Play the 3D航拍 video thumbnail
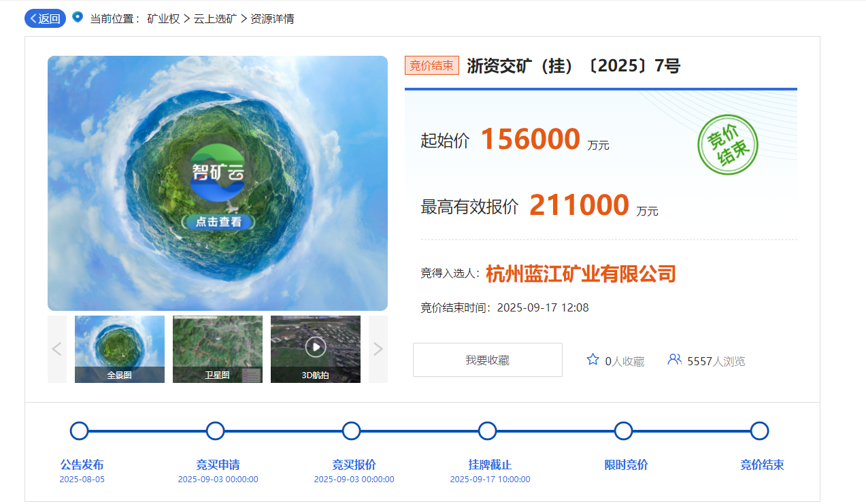This screenshot has height=504, width=866. 315,348
